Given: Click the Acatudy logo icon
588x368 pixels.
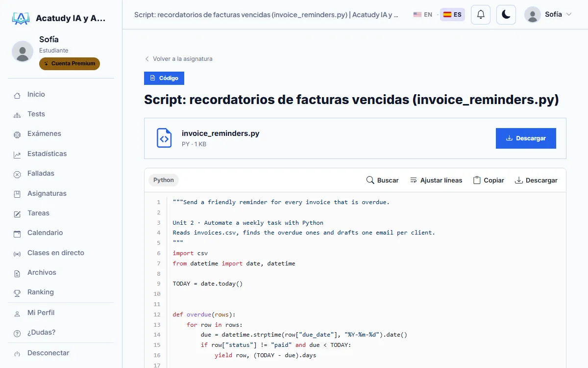Looking at the screenshot, I should click(21, 19).
